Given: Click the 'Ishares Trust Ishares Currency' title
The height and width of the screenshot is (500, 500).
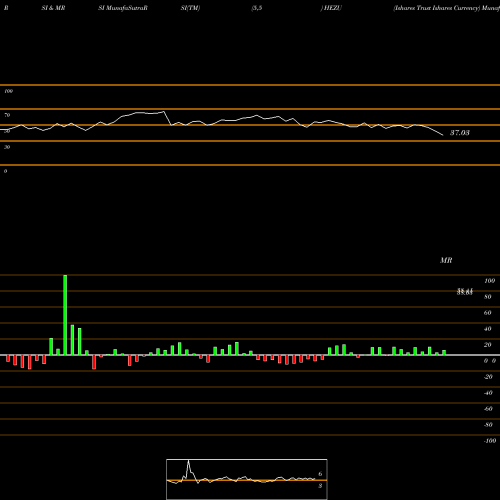Looking at the screenshot, I should click(436, 8).
